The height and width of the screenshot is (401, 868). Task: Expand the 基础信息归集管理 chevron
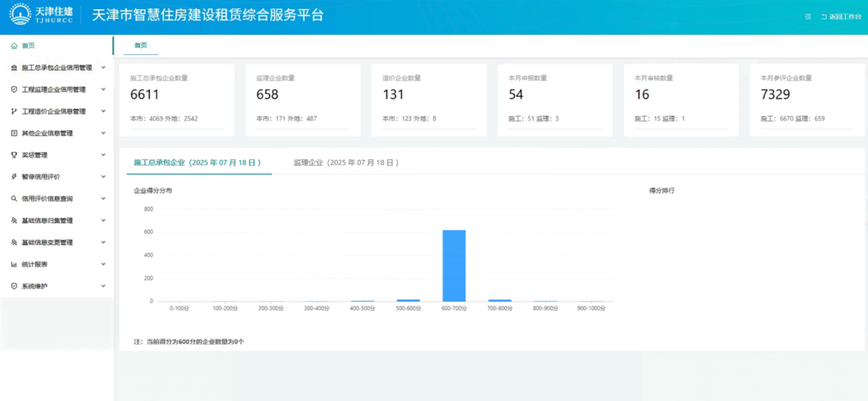[103, 221]
